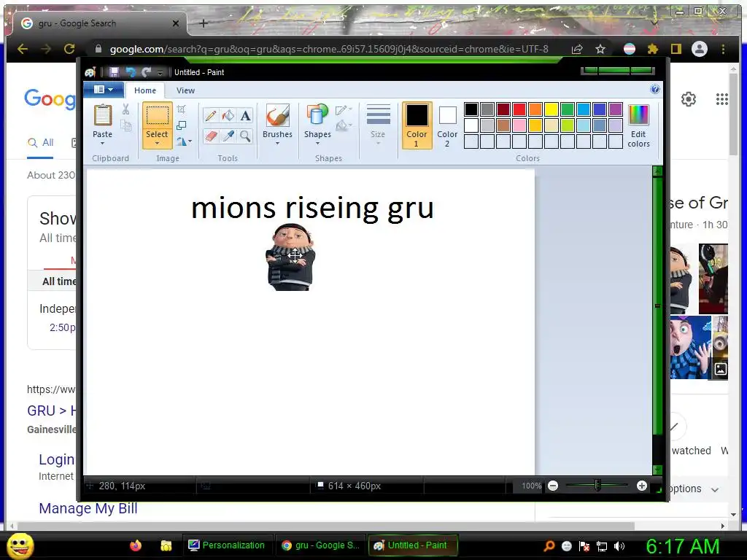Open Chrome extensions puzzle icon

[653, 49]
